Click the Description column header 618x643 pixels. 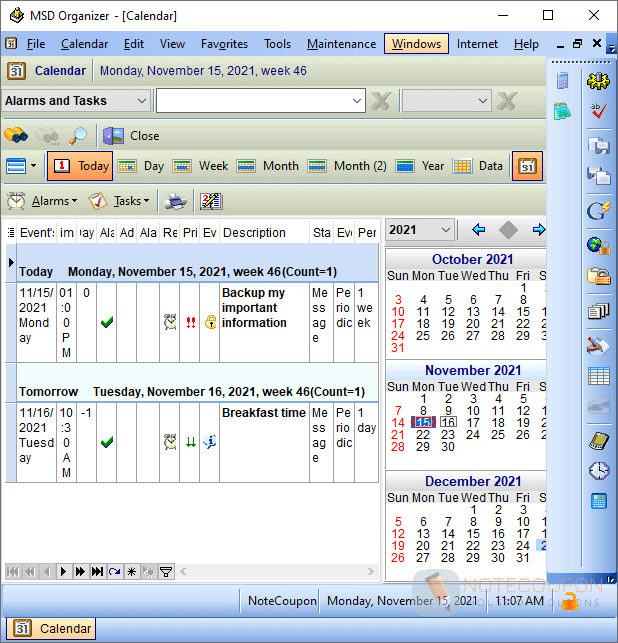pyautogui.click(x=265, y=233)
